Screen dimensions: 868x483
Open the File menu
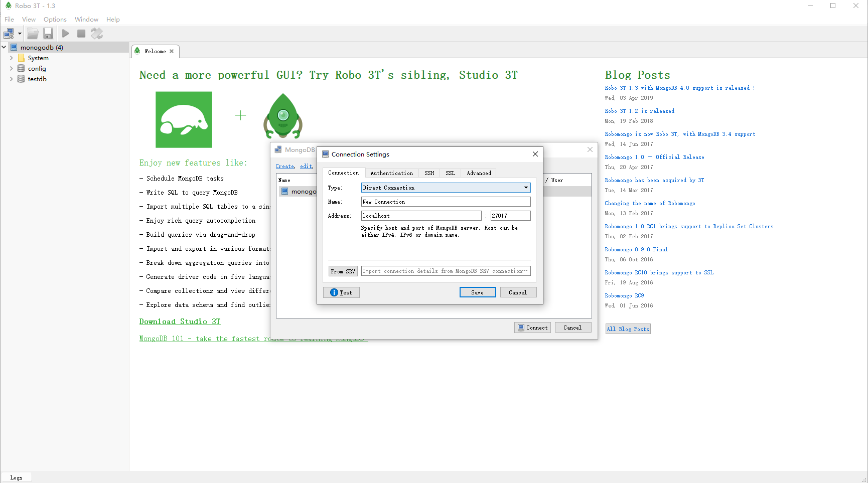click(9, 19)
